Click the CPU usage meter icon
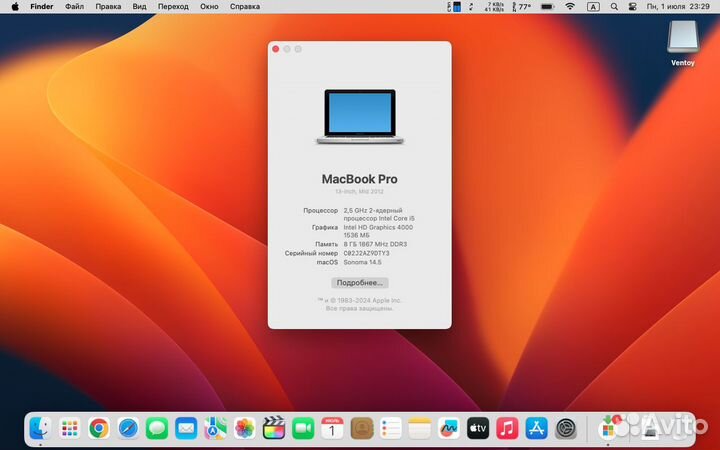This screenshot has height=450, width=720. [x=454, y=6]
